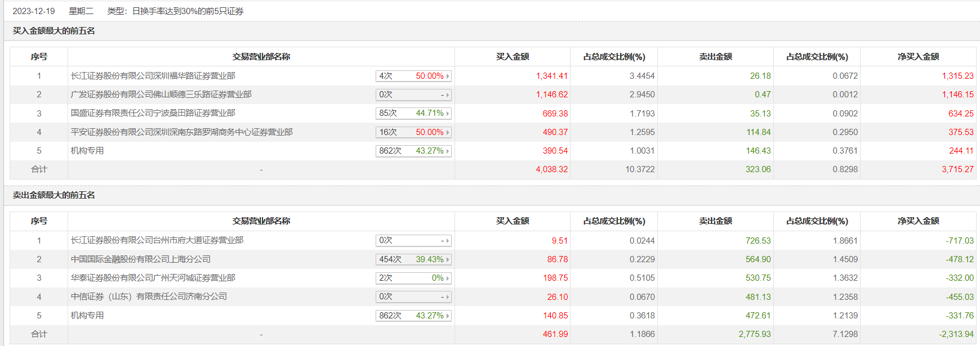Click 中信证券（山东）济南分公司 name
980x346 pixels.
coord(149,296)
